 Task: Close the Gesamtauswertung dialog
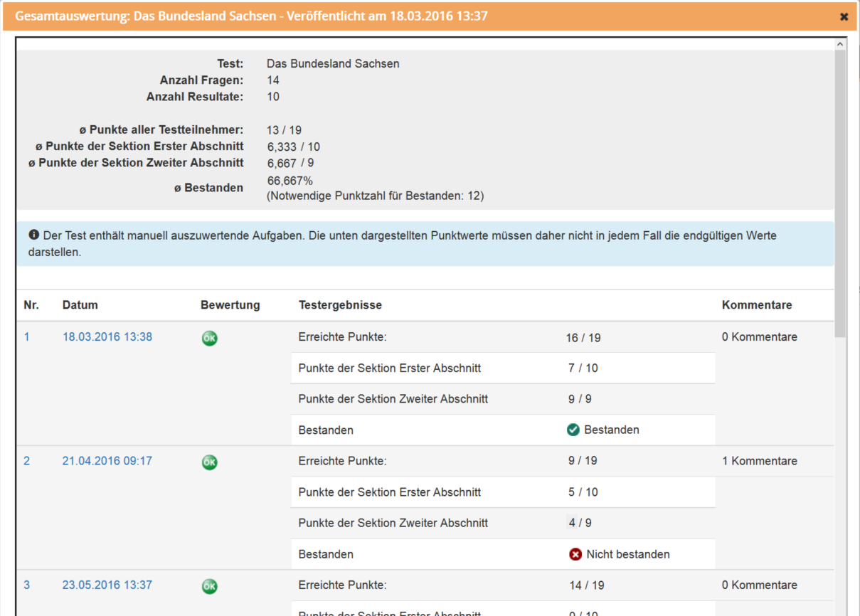tap(844, 16)
